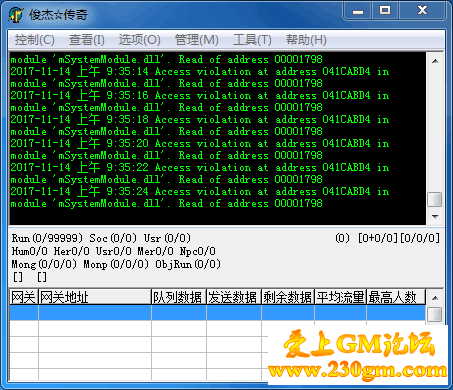Open the 工具(T) menu
The image size is (453, 390).
(252, 40)
